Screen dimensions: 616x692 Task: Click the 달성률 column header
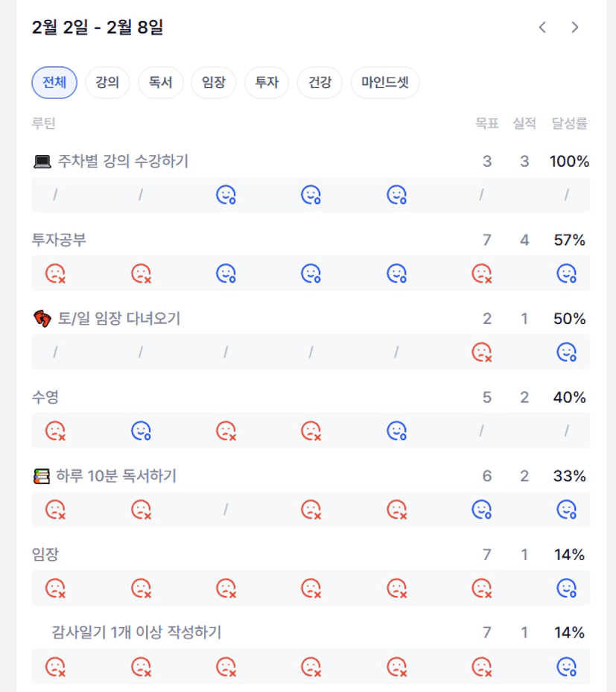click(x=570, y=124)
